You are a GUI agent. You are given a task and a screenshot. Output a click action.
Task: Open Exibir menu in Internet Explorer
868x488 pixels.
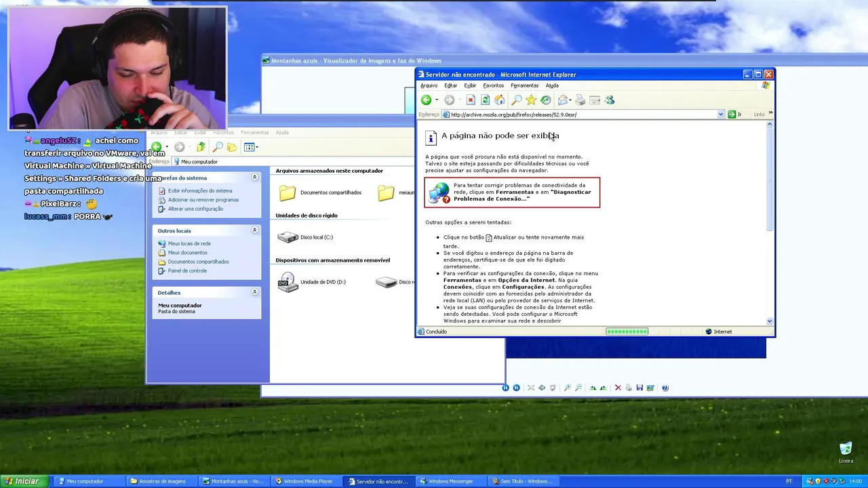(x=470, y=85)
